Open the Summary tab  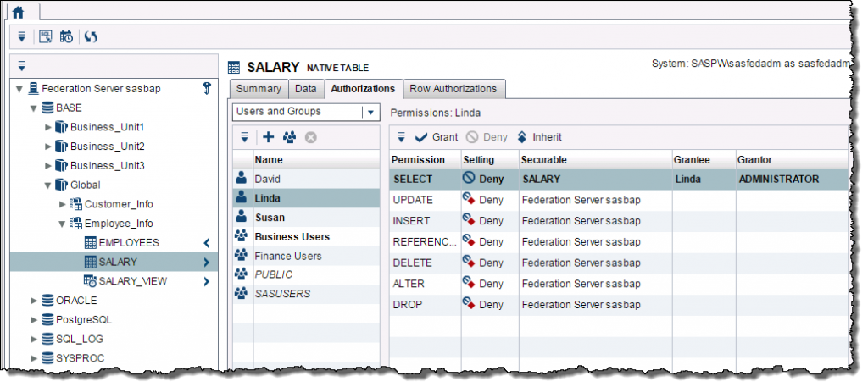pyautogui.click(x=259, y=89)
